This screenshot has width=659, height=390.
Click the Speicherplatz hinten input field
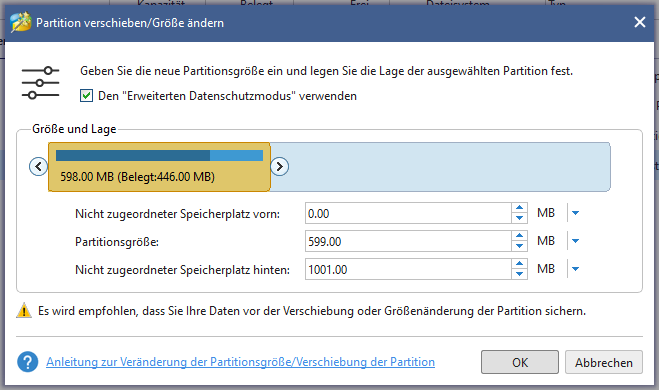[x=408, y=269]
